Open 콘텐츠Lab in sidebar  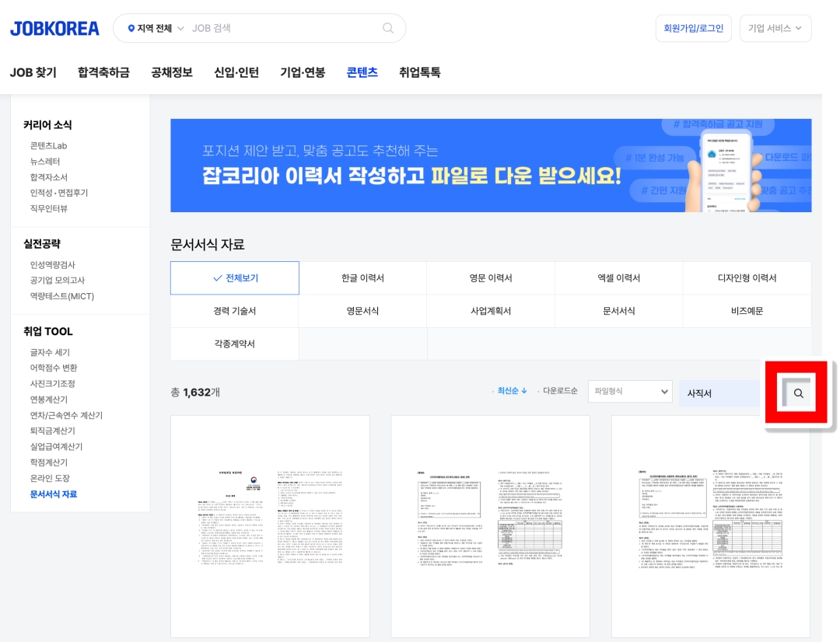[x=48, y=145]
